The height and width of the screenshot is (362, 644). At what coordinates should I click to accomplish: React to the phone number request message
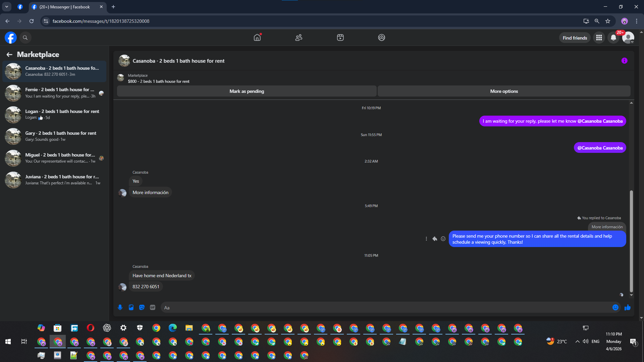point(443,239)
